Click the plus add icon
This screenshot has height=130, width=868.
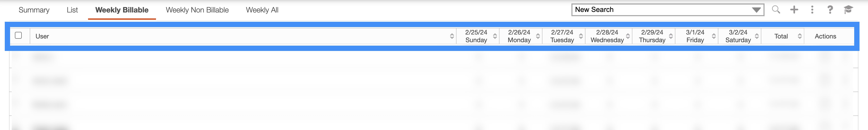tap(794, 10)
